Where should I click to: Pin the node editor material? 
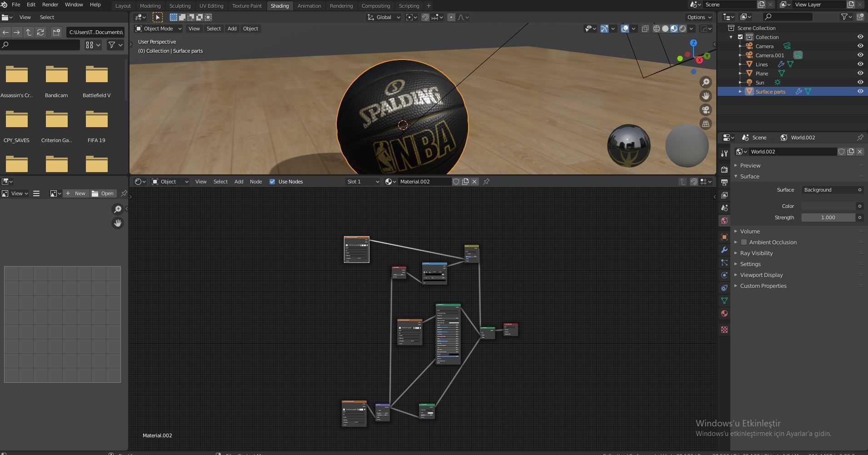click(486, 182)
